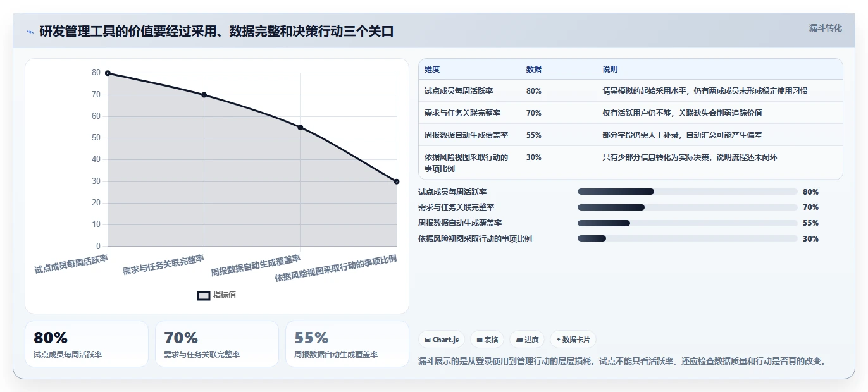This screenshot has width=868, height=392.
Task: Click the 进度 tag chip
Action: coord(527,340)
